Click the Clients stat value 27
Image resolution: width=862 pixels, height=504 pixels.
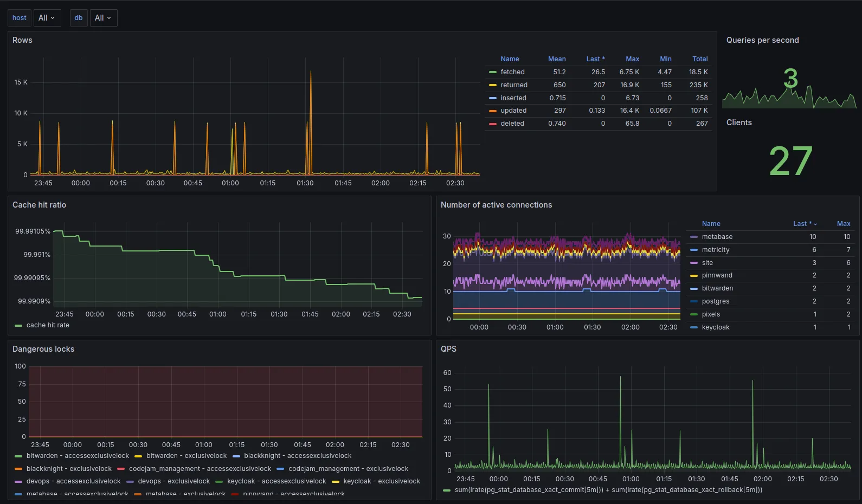tap(790, 161)
